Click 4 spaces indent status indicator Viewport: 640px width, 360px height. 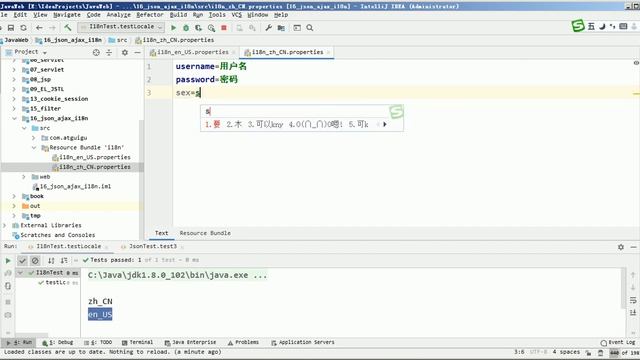click(x=566, y=352)
